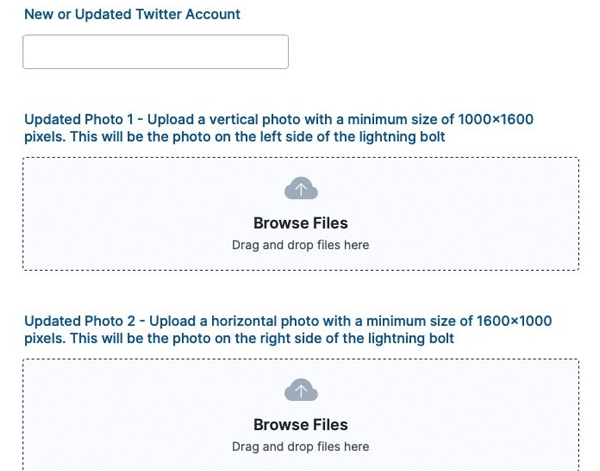This screenshot has height=471, width=600.
Task: Click Browse Files under Updated Photo 2
Action: tap(300, 425)
